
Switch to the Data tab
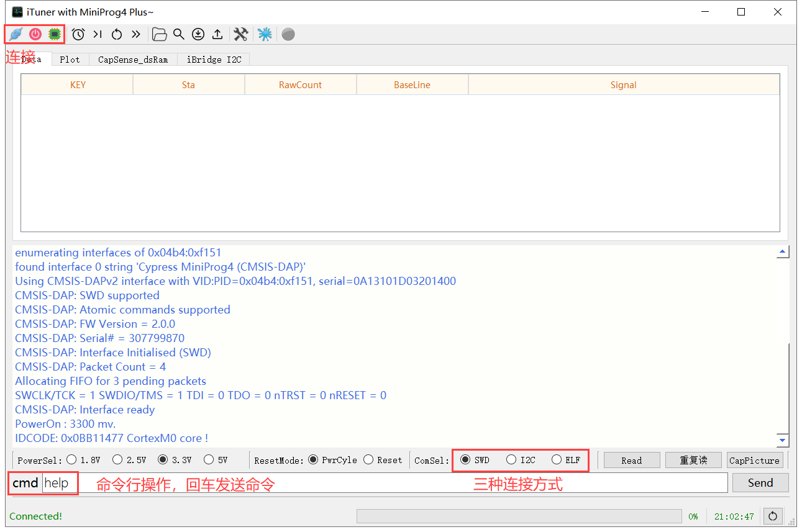pos(31,60)
